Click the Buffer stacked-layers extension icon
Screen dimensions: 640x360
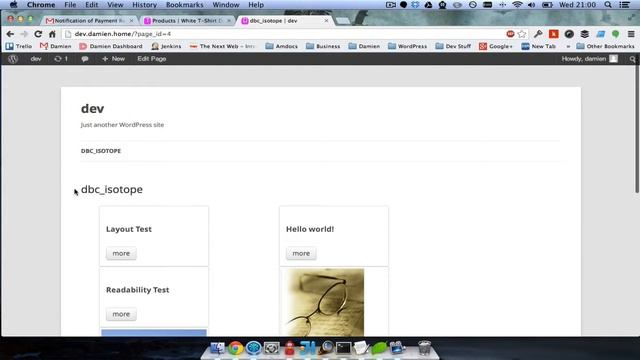click(584, 34)
